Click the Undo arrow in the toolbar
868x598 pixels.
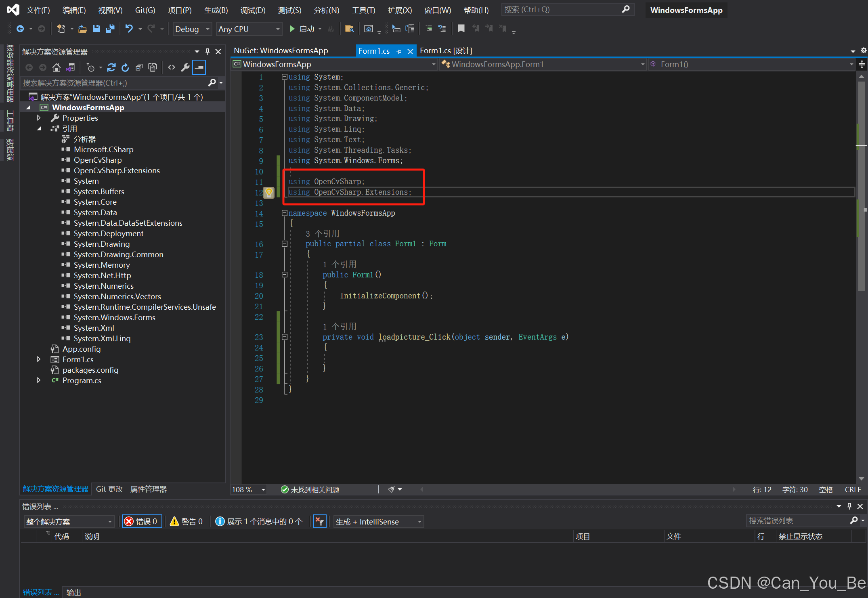coord(128,29)
